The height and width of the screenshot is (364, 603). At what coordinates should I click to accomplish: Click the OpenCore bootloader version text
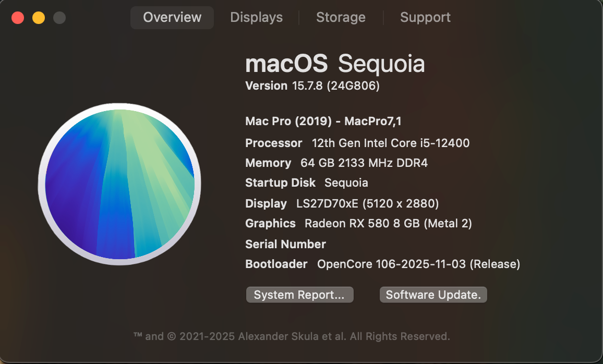coord(418,264)
